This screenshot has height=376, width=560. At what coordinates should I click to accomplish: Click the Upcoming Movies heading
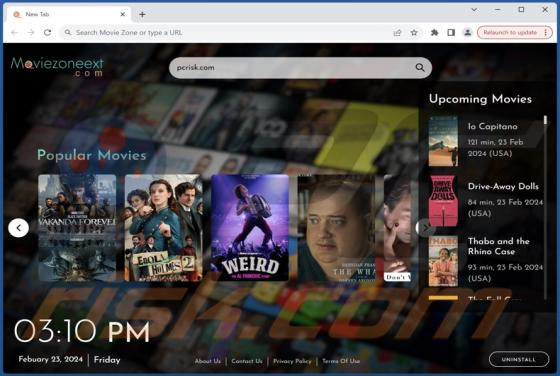(x=480, y=99)
